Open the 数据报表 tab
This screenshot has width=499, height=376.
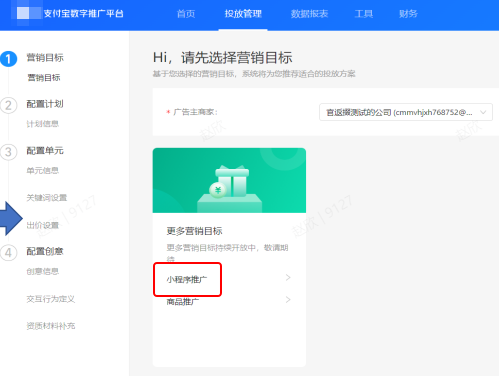[x=309, y=14]
